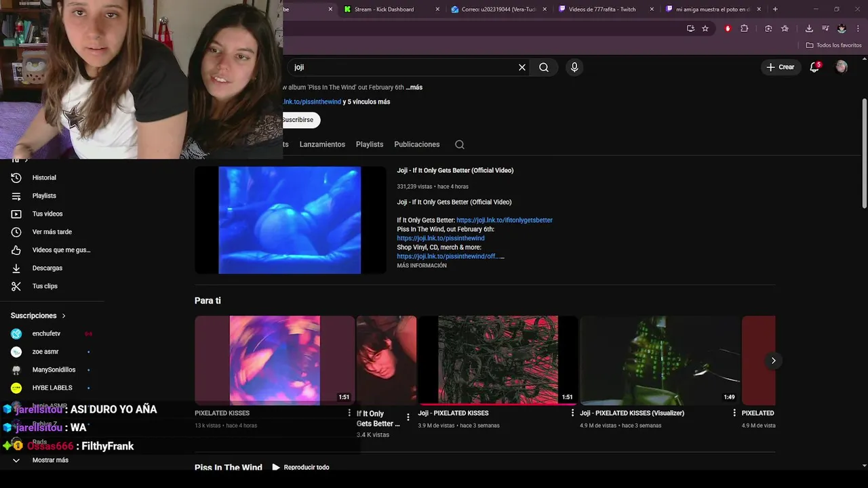Open options for PIXELATED KISSES 13 K vistas
The width and height of the screenshot is (868, 488).
pos(349,413)
